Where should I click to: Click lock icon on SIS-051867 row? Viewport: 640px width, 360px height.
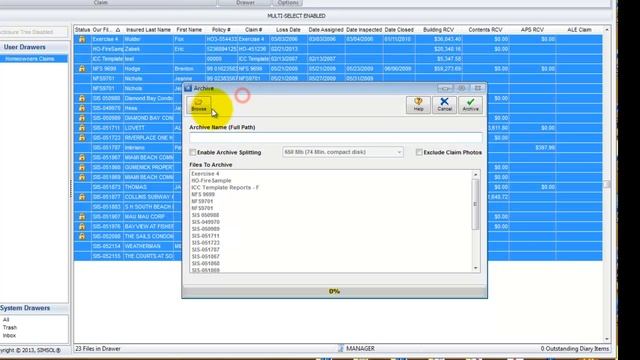point(82,158)
